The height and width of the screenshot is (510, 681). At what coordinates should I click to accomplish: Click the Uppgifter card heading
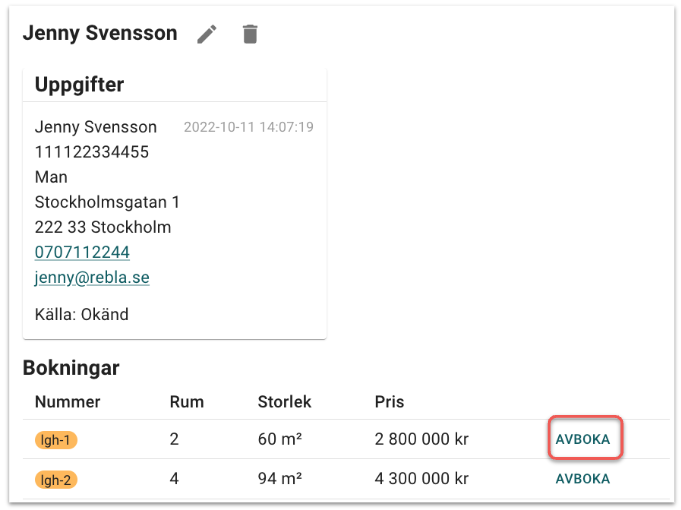coord(80,85)
